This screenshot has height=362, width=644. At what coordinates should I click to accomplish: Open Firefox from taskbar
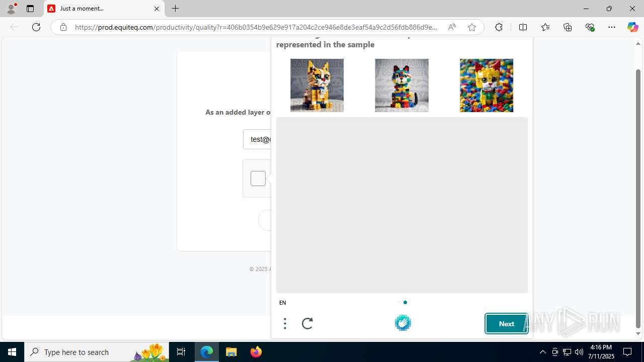256,352
